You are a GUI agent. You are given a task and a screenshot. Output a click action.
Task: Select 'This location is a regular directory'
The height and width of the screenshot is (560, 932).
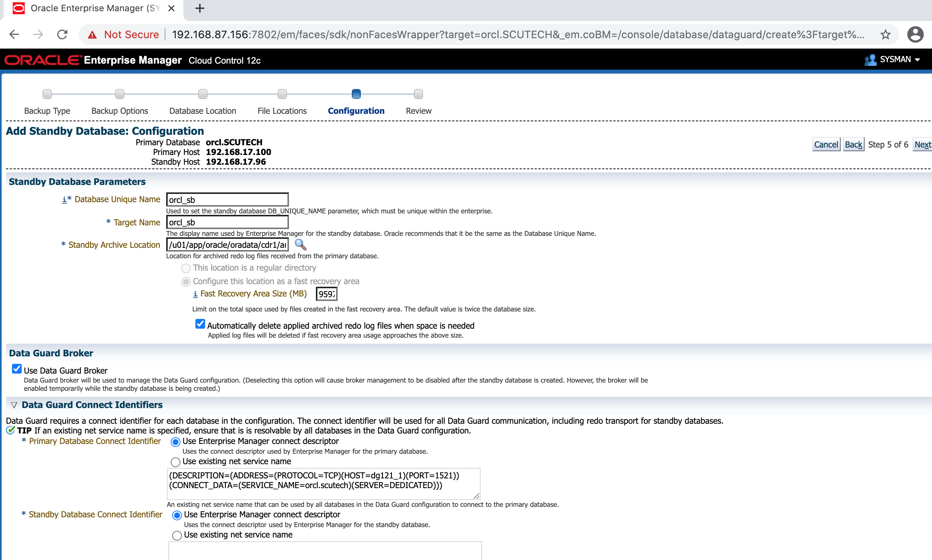[x=186, y=268]
